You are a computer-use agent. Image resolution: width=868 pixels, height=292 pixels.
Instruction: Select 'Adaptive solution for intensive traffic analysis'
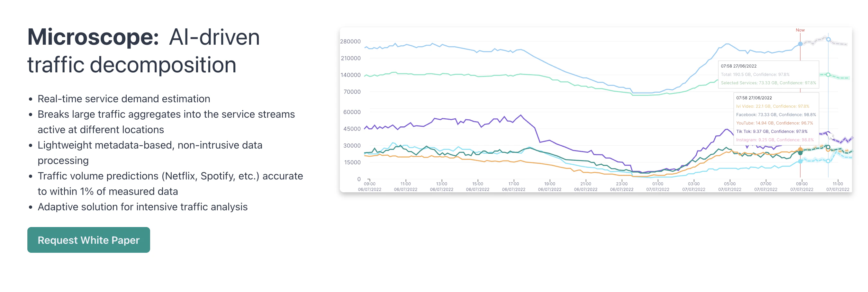coord(142,207)
